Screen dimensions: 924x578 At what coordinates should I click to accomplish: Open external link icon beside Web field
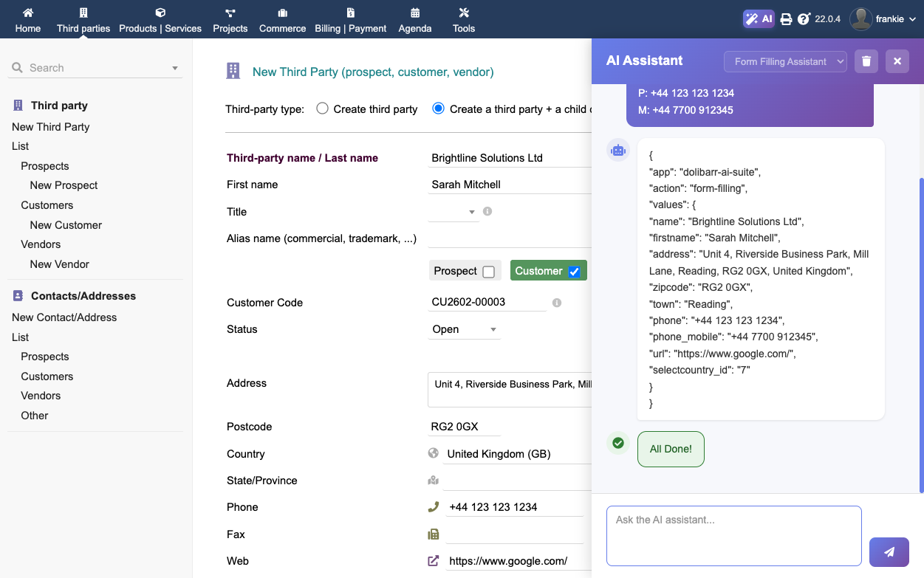tap(434, 561)
